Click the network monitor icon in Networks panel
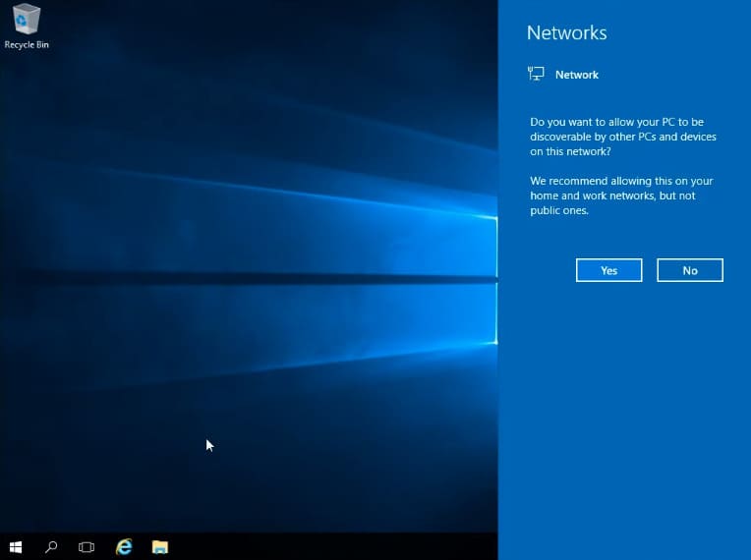Viewport: 751px width, 560px height. point(536,74)
